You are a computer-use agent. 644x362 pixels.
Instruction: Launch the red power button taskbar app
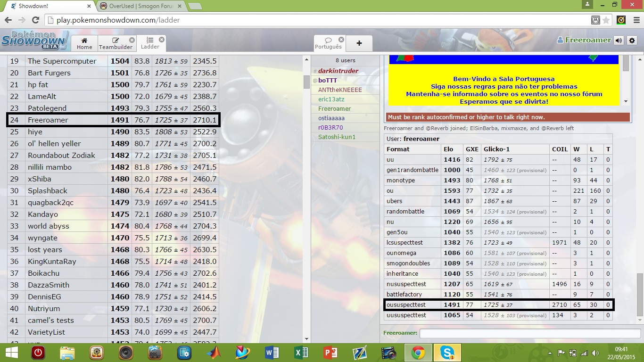click(x=38, y=353)
